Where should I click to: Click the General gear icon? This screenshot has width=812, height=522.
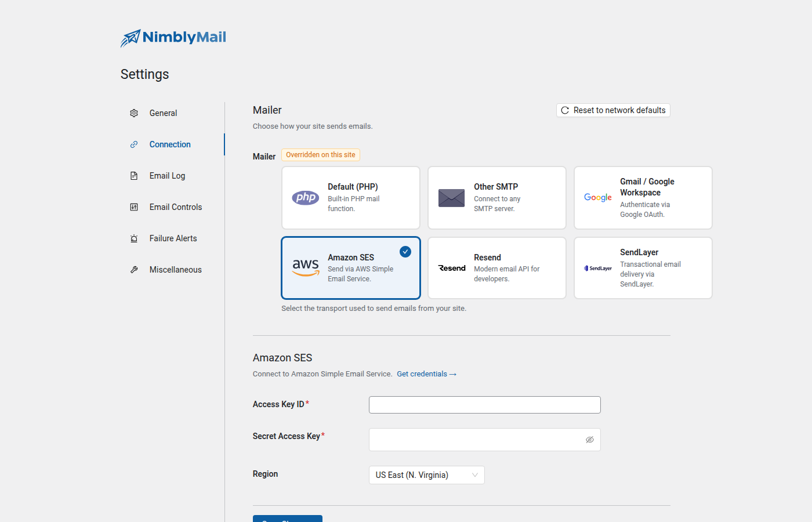(x=134, y=113)
